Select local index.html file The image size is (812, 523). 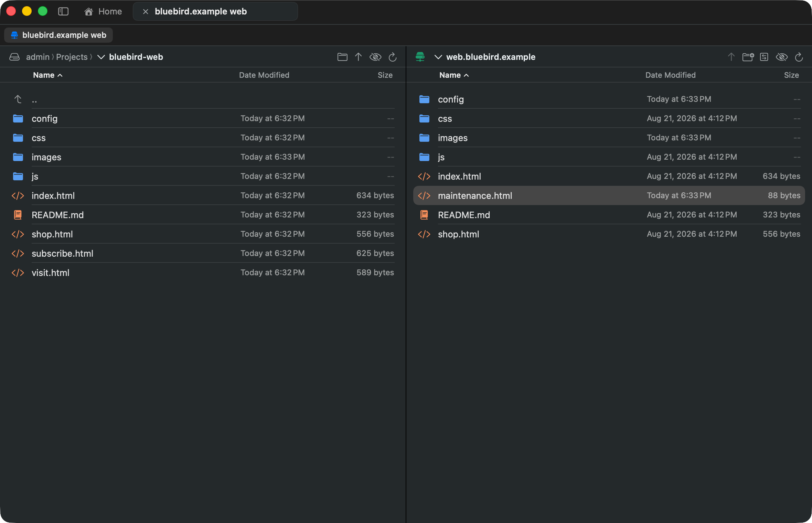tap(203, 195)
